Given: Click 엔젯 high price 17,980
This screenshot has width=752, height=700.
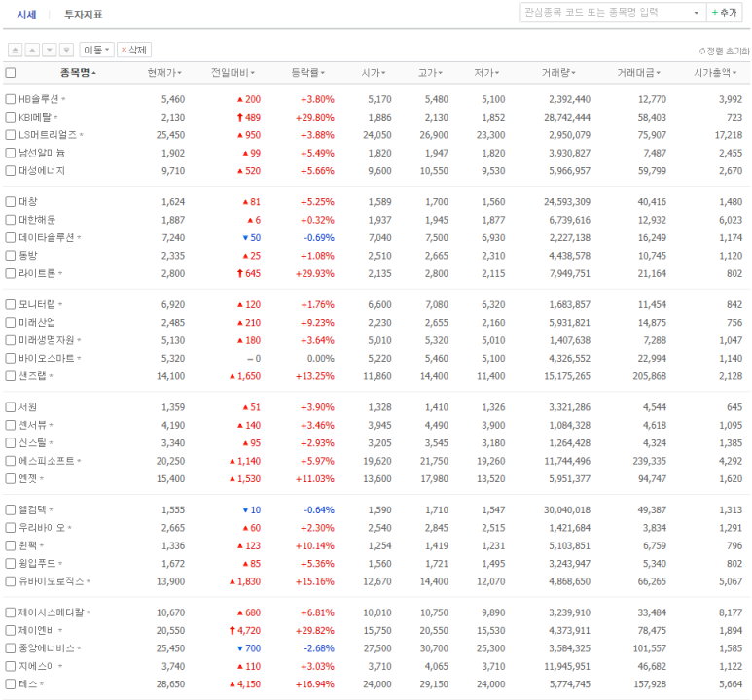Looking at the screenshot, I should coord(434,478).
